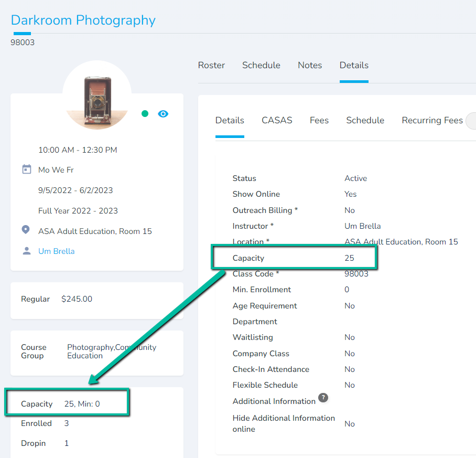
Task: Click the Regular $245.00 fee card
Action: [96, 300]
